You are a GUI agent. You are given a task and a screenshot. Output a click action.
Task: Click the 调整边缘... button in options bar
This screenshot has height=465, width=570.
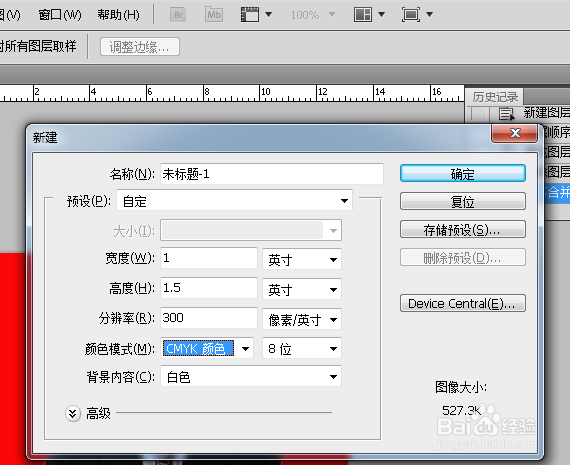point(140,47)
